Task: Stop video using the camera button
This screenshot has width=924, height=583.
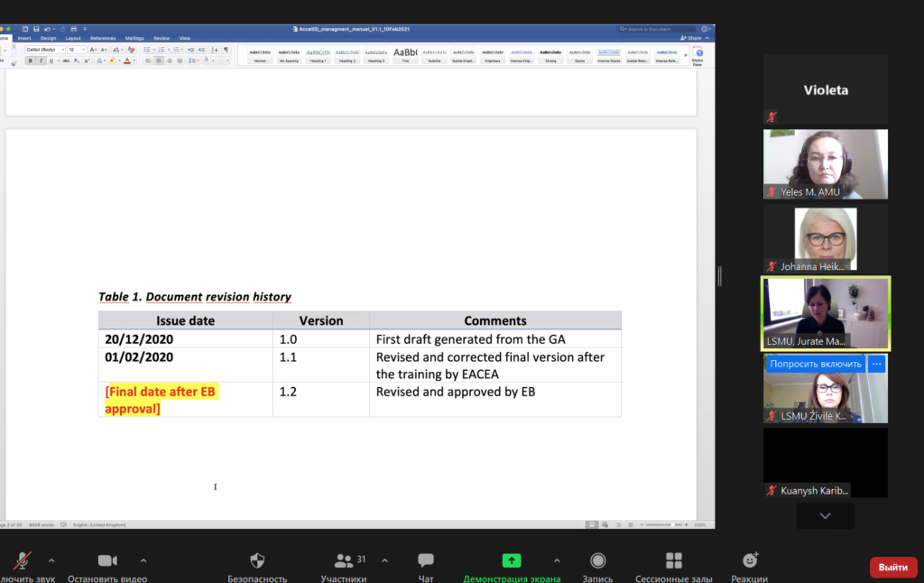Action: [x=107, y=560]
